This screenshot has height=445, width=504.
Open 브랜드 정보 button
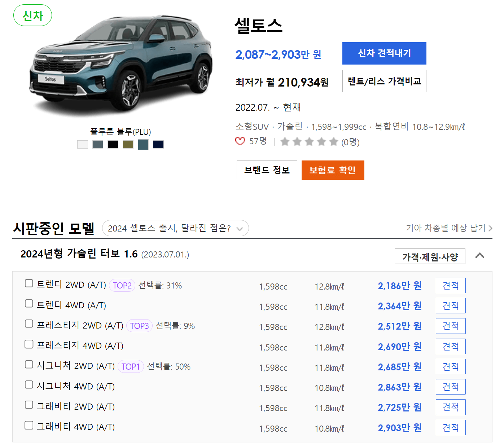(267, 170)
